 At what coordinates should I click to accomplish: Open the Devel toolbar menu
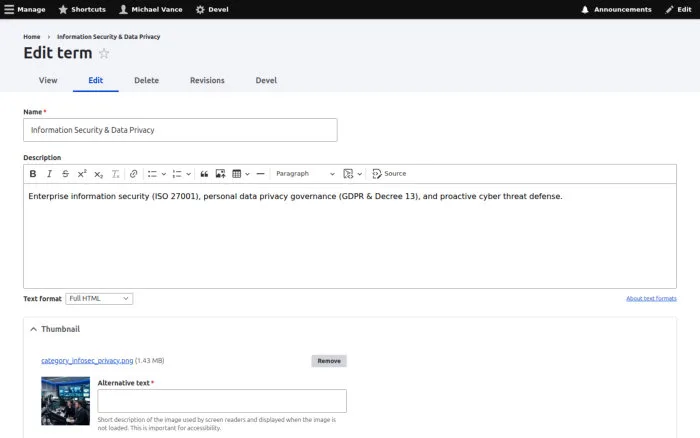pyautogui.click(x=212, y=9)
